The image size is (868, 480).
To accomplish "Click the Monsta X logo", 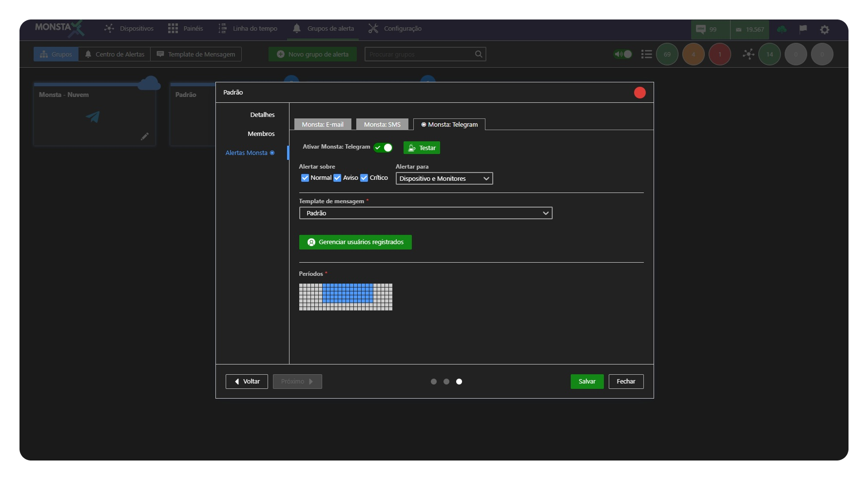I will [x=59, y=29].
